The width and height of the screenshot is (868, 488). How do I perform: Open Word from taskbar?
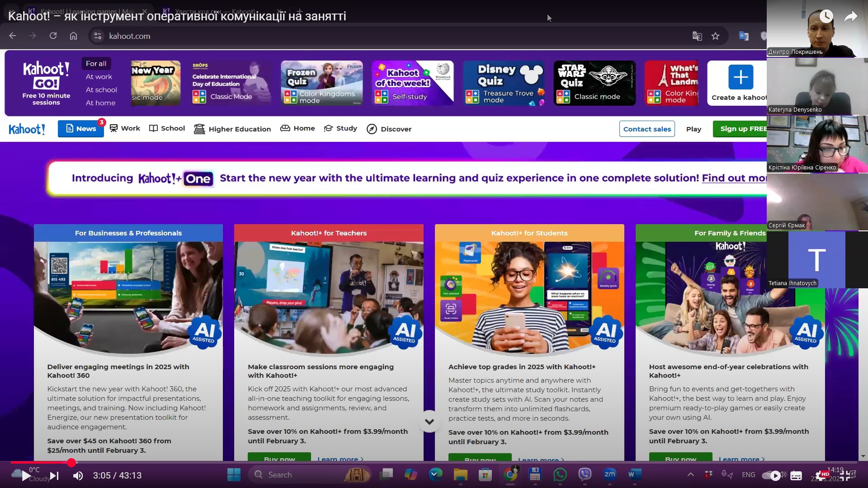[x=634, y=474]
